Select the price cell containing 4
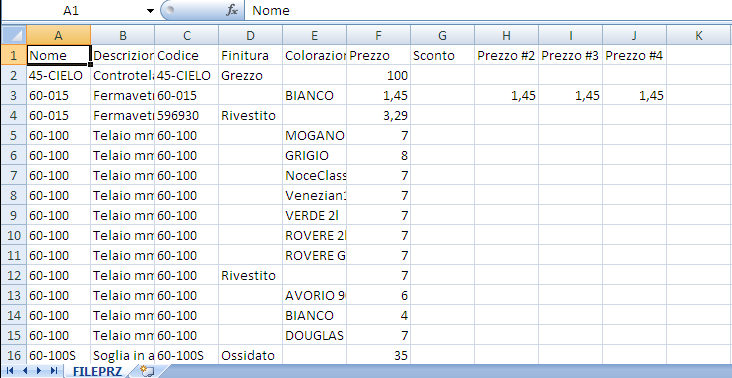The height and width of the screenshot is (378, 732). pyautogui.click(x=378, y=316)
